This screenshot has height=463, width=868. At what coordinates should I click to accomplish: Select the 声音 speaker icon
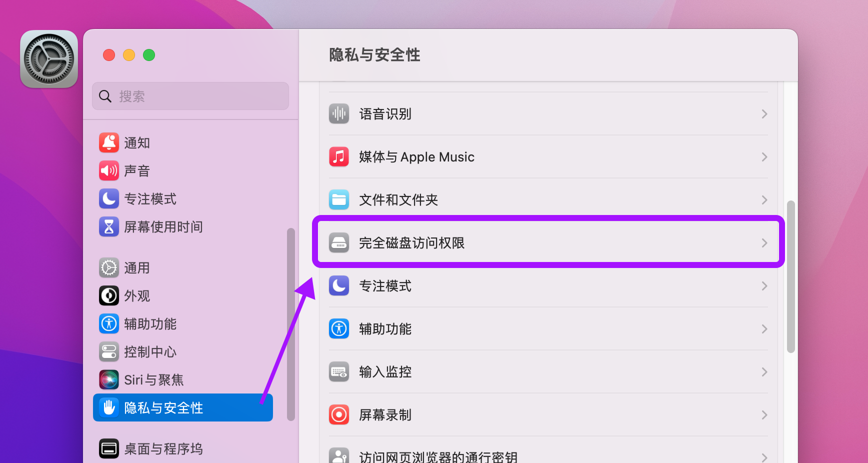[109, 171]
